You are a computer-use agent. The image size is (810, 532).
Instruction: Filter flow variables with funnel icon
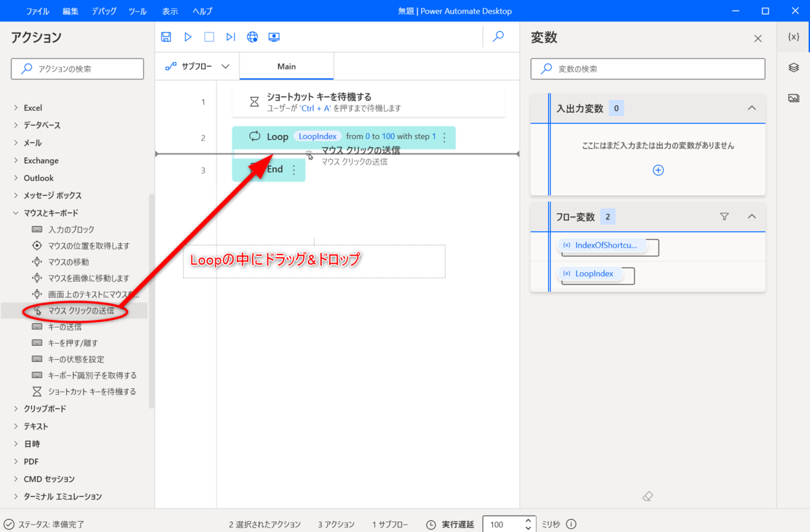click(x=724, y=217)
